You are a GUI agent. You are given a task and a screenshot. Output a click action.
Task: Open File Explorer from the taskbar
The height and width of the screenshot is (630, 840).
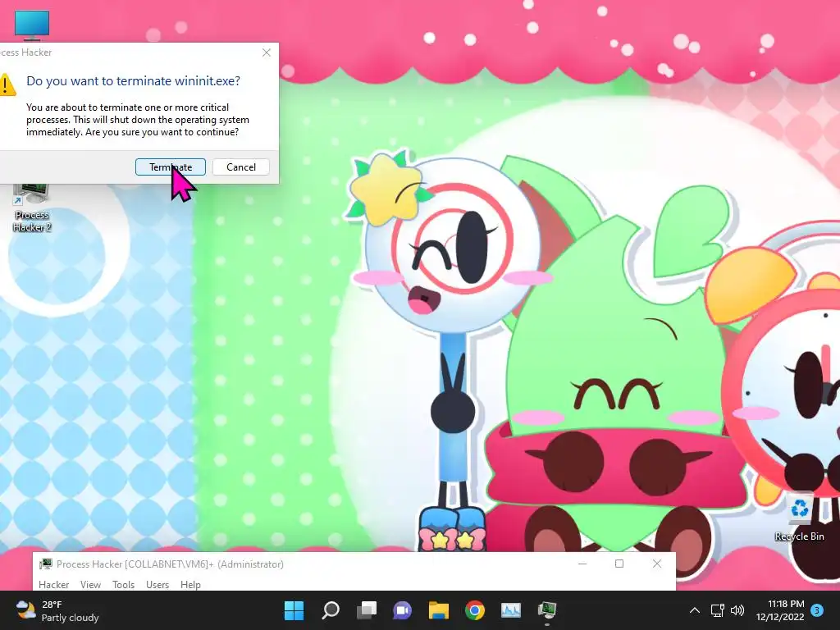439,610
